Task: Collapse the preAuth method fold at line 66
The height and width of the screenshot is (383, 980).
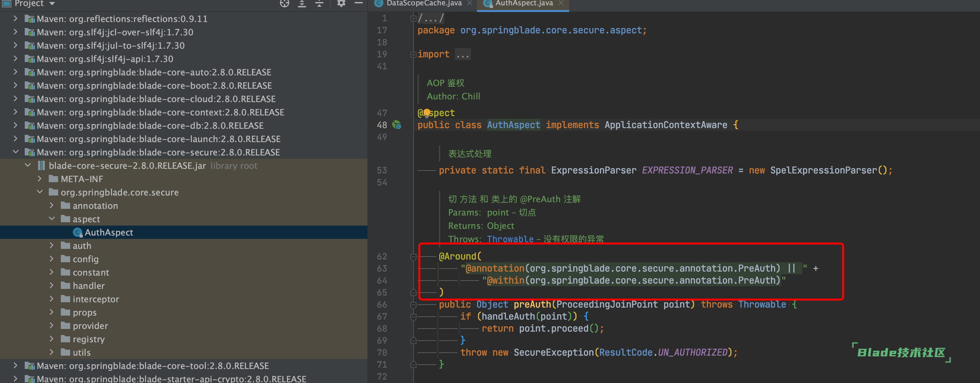Action: (x=413, y=305)
